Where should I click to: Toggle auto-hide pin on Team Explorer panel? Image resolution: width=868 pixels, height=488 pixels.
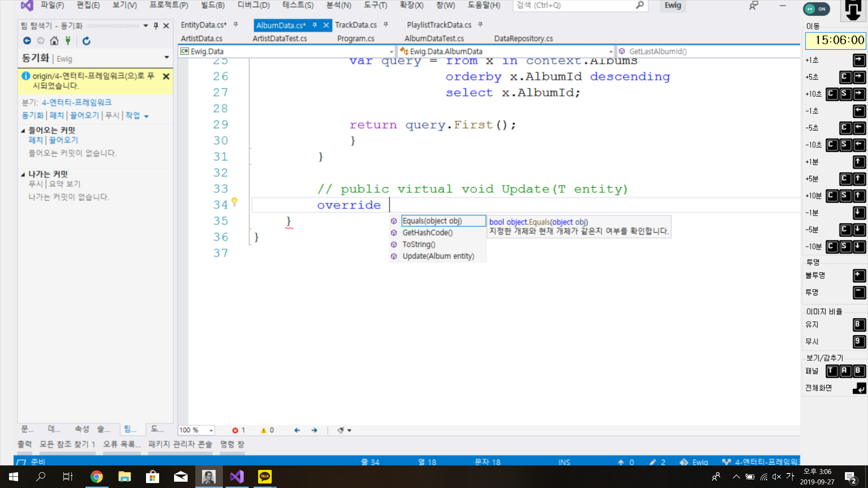coord(156,26)
